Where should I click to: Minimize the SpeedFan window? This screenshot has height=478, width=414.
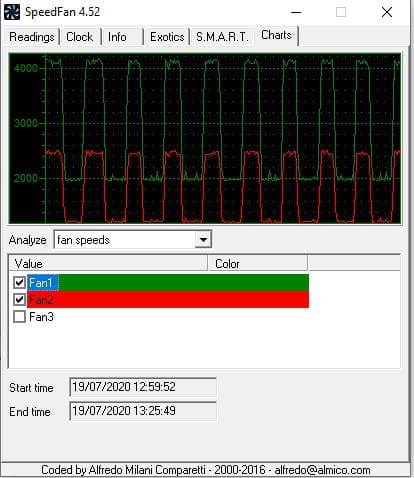tap(296, 12)
